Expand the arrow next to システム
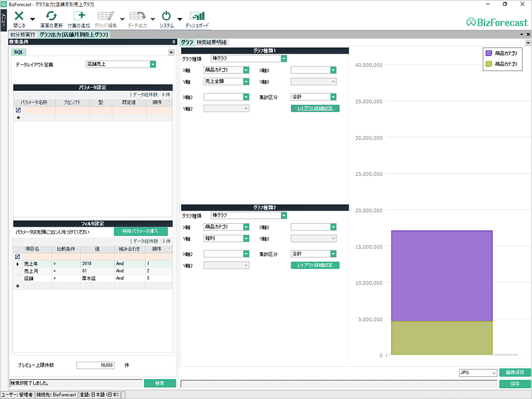 point(180,19)
